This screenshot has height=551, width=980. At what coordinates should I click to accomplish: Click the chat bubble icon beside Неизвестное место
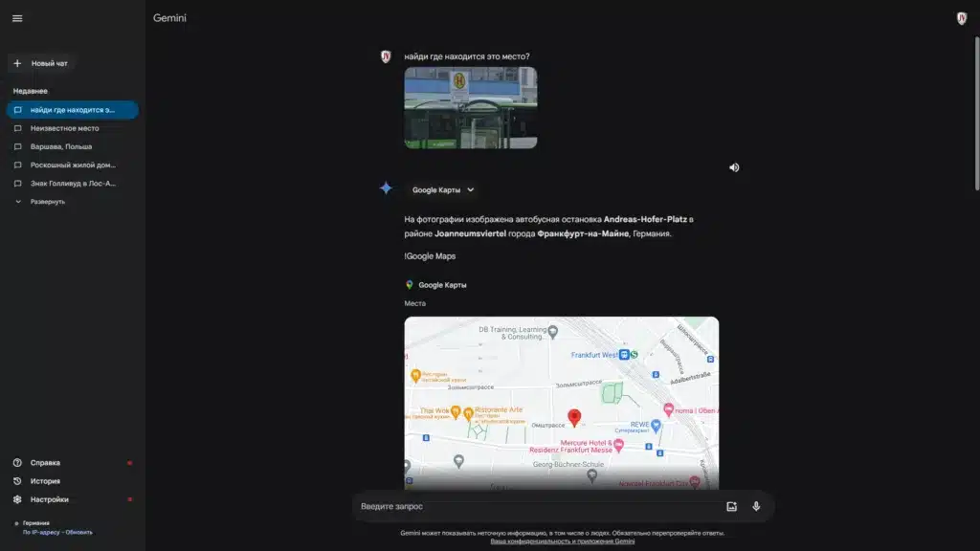pyautogui.click(x=17, y=128)
